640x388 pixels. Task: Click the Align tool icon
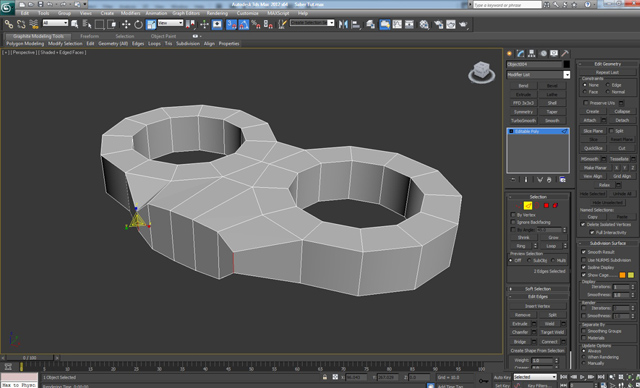tap(356, 24)
